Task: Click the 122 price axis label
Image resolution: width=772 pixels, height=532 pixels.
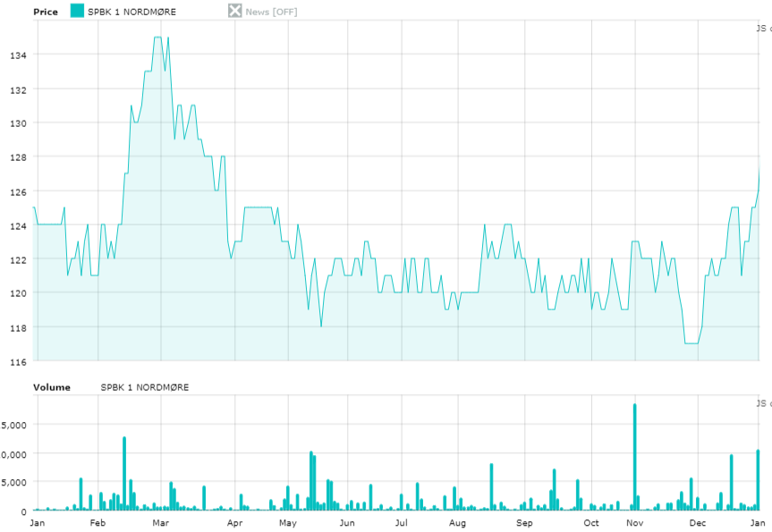Action: [18, 259]
